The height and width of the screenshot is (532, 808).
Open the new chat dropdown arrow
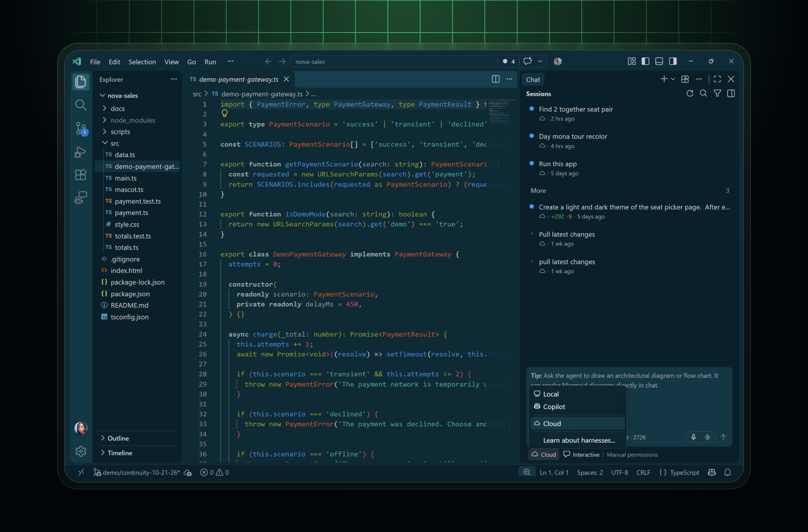(x=673, y=79)
